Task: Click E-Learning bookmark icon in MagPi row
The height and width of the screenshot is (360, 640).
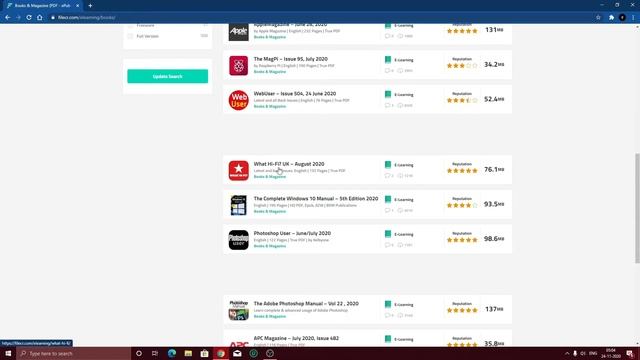Action: point(388,60)
